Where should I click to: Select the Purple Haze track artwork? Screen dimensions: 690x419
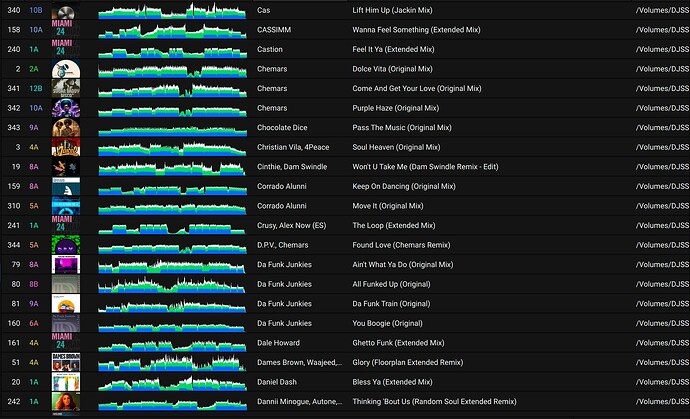(x=66, y=107)
